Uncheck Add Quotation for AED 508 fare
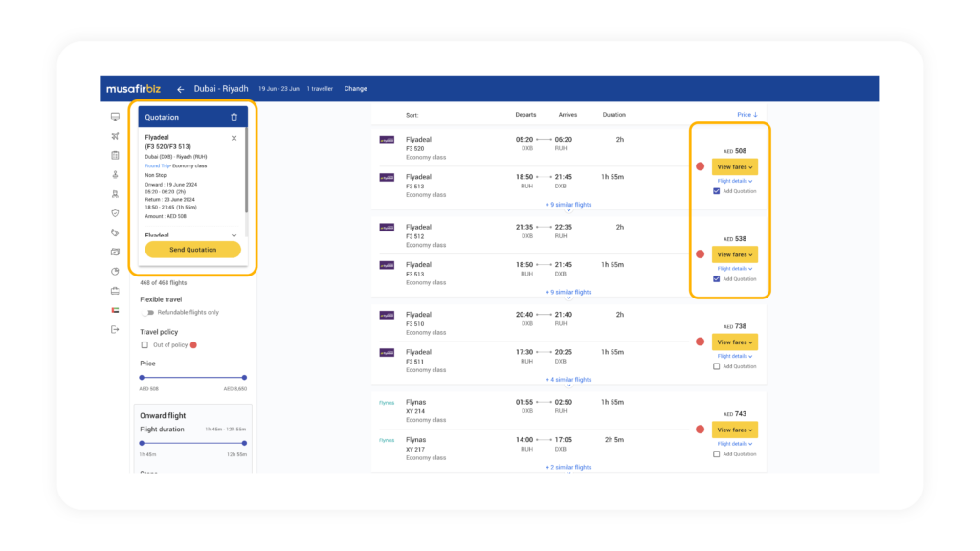The height and width of the screenshot is (551, 980). (716, 191)
